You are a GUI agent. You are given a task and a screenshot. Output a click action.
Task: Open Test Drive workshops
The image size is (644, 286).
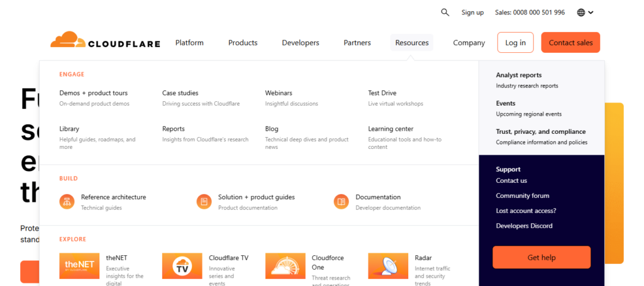pyautogui.click(x=382, y=93)
